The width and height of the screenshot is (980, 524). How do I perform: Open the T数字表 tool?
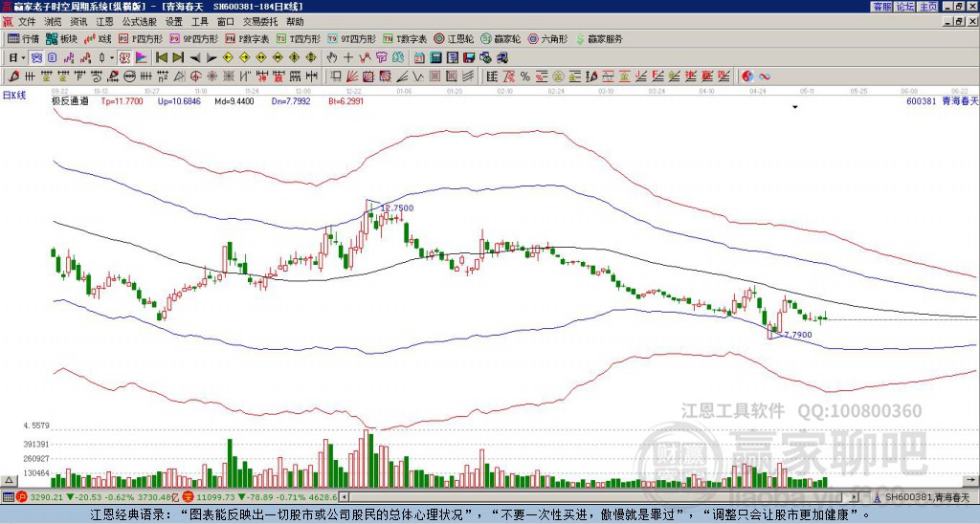(x=405, y=38)
